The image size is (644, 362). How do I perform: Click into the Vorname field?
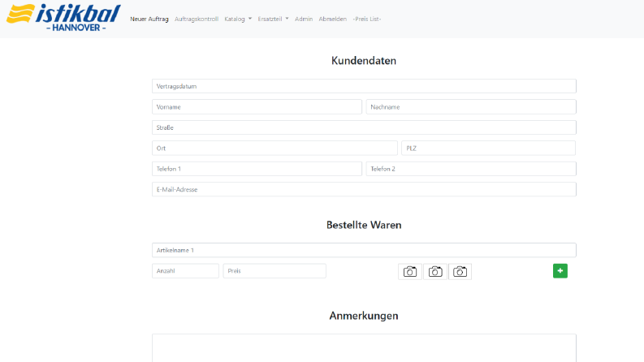257,106
